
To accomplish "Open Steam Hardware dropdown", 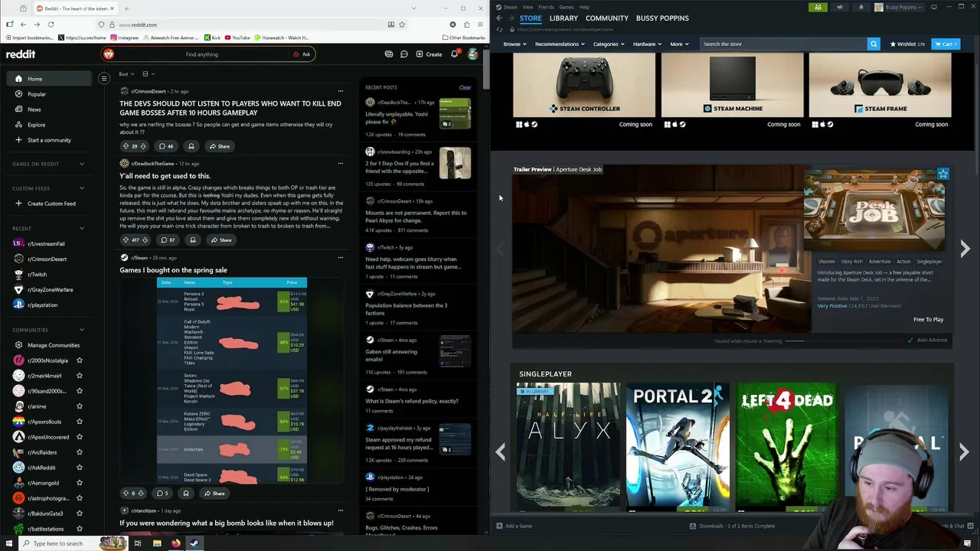I will click(x=647, y=44).
